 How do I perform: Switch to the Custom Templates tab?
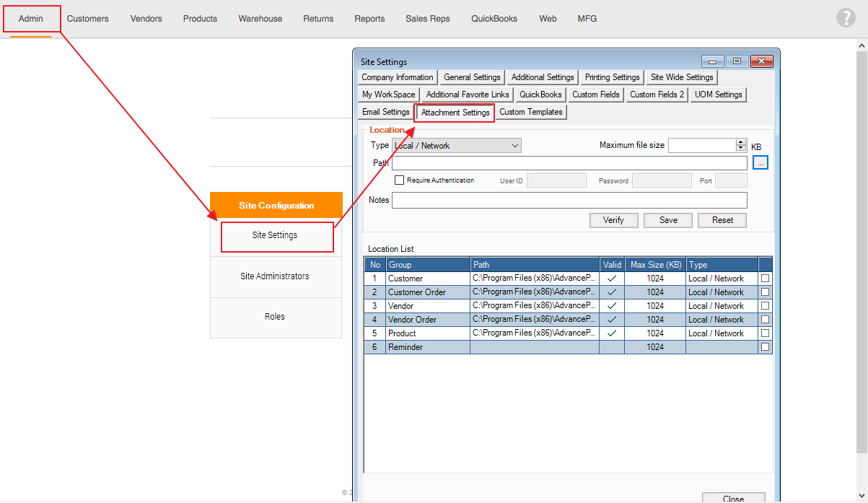(x=530, y=113)
